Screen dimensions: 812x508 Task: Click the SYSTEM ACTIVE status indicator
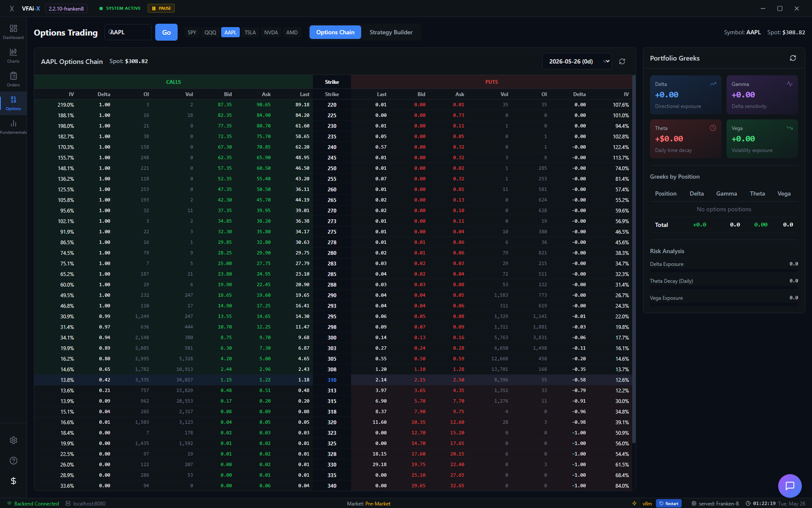(x=120, y=8)
